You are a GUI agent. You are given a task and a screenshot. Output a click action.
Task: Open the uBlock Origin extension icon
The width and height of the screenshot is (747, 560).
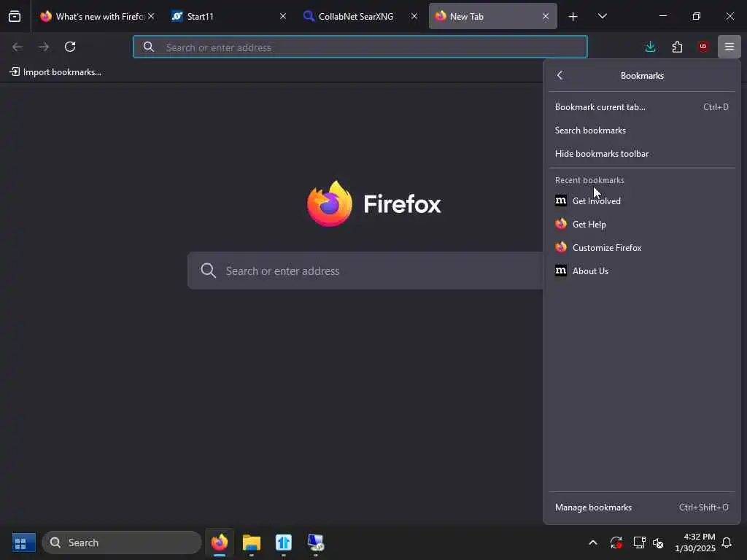click(x=703, y=47)
